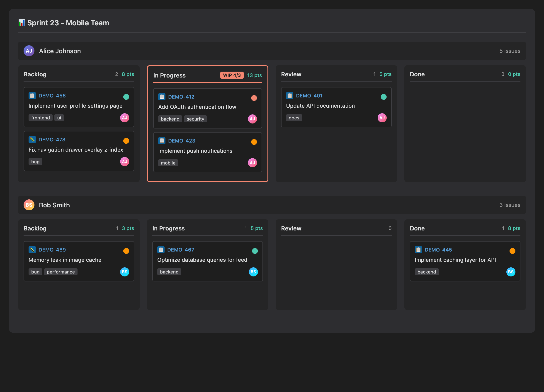Select the 'security' label on DEMO-412

[195, 119]
